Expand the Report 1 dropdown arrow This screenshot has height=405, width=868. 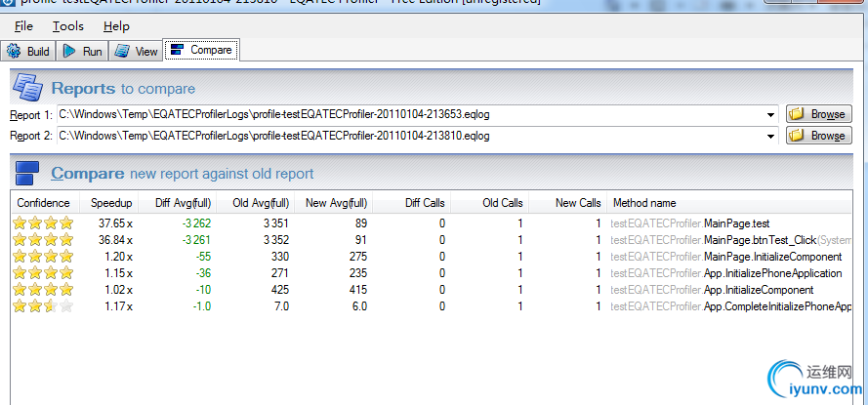770,115
